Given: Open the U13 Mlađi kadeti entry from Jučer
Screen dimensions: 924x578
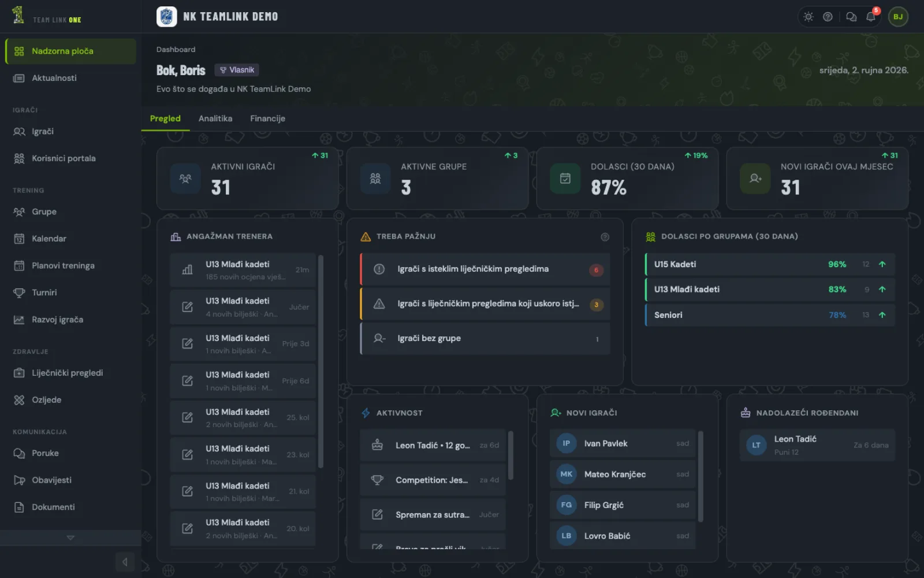Looking at the screenshot, I should [243, 307].
